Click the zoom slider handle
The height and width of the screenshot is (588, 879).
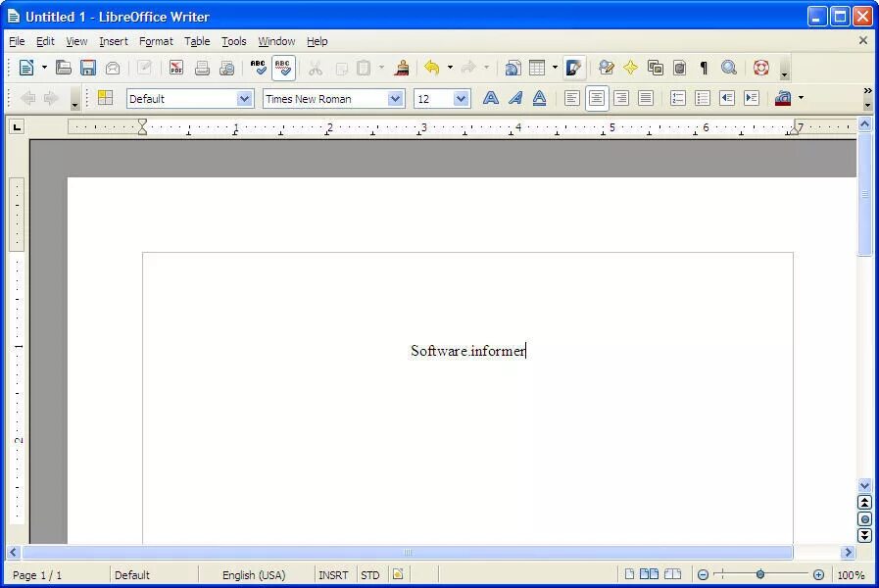(x=760, y=574)
